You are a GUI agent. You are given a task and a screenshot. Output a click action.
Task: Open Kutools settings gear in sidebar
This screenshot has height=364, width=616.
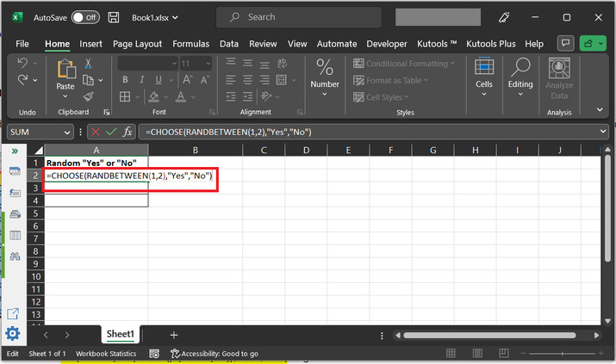13,334
